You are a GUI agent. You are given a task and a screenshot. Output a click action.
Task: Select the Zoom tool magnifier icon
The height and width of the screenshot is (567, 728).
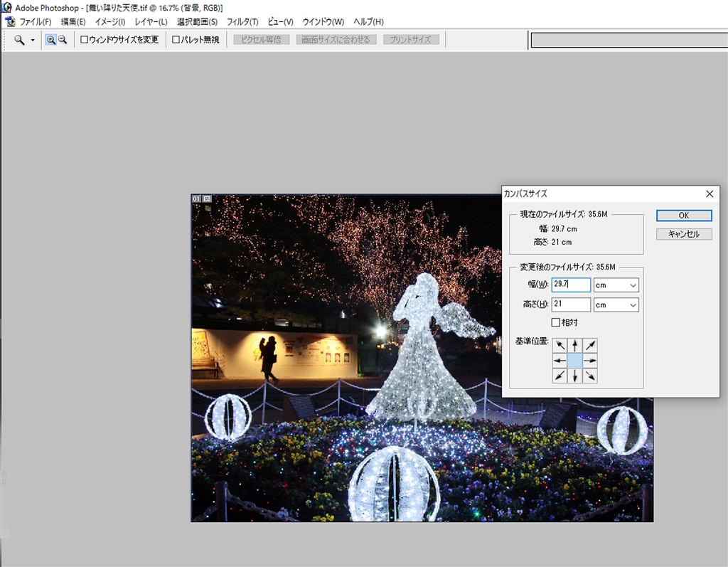point(19,40)
